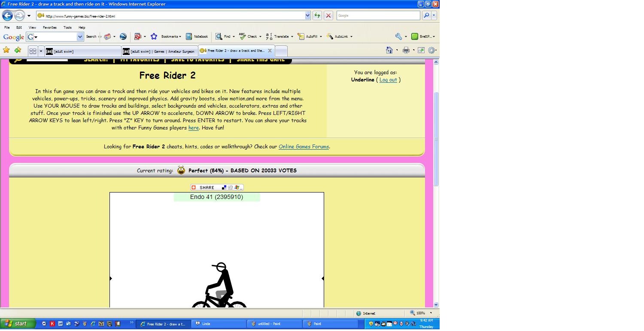Viewport: 644px width, 331px height.
Task: Click the popup blocker icon on Google toolbar
Action: point(137,36)
